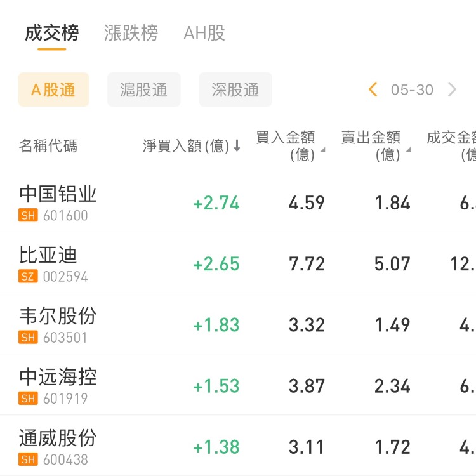Open the 05-30 date picker
Screen dimensions: 476x476
[412, 89]
